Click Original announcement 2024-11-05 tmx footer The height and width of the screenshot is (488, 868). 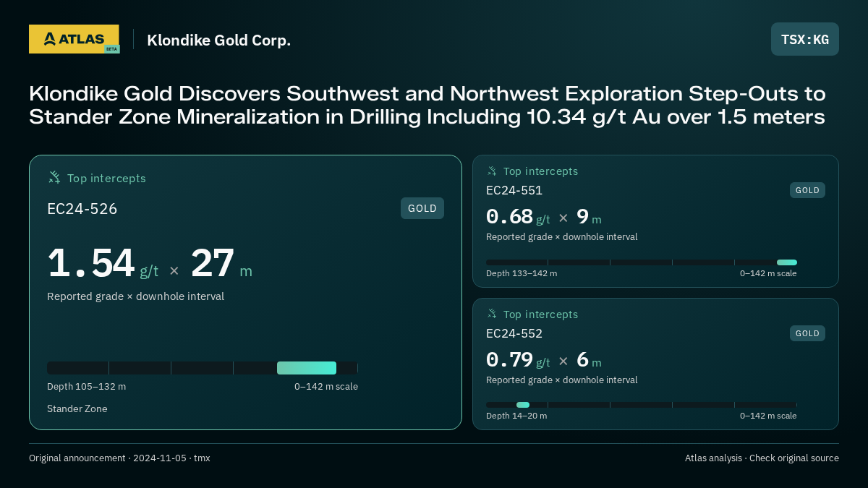119,458
